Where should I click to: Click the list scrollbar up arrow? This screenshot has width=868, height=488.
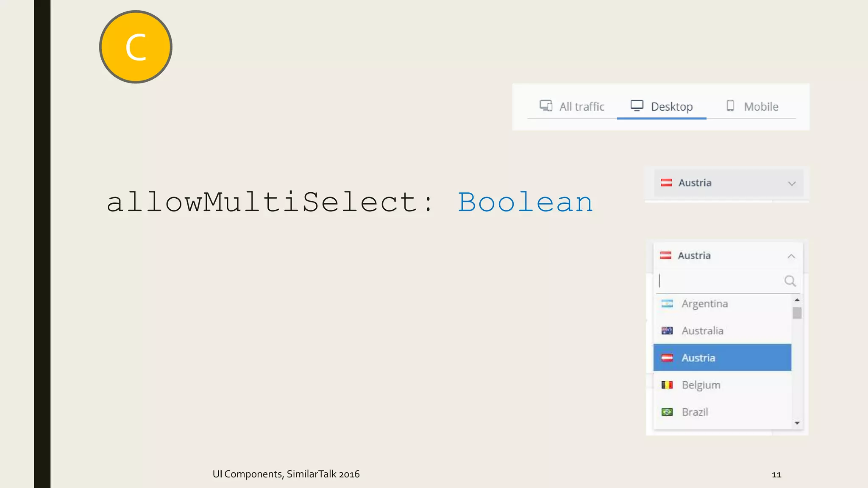797,300
